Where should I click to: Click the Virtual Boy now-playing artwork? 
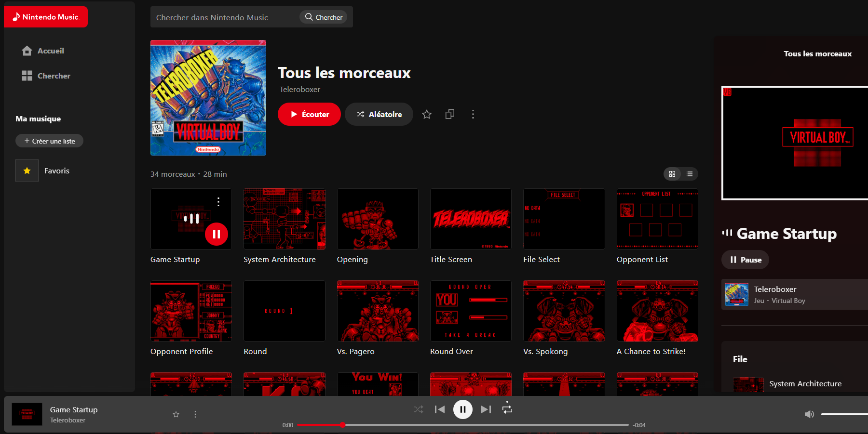coord(795,143)
